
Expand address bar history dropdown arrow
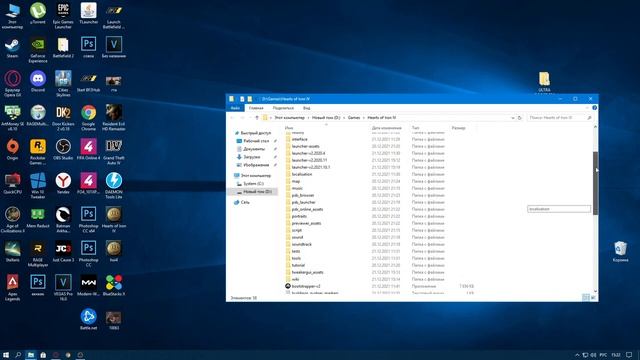tap(513, 118)
